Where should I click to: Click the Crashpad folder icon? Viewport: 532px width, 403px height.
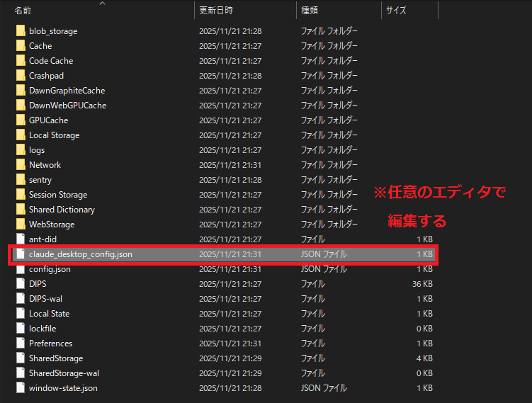click(x=21, y=76)
